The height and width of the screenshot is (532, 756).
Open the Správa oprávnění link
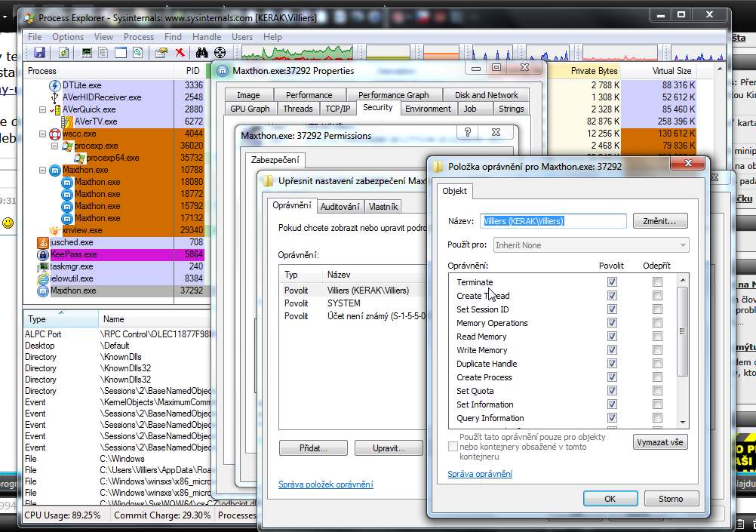(480, 474)
